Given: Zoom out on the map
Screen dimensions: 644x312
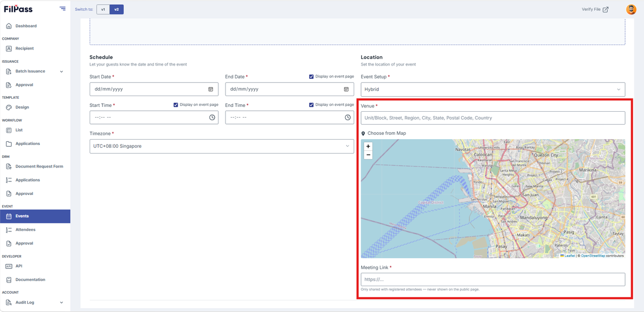Looking at the screenshot, I should pos(368,155).
